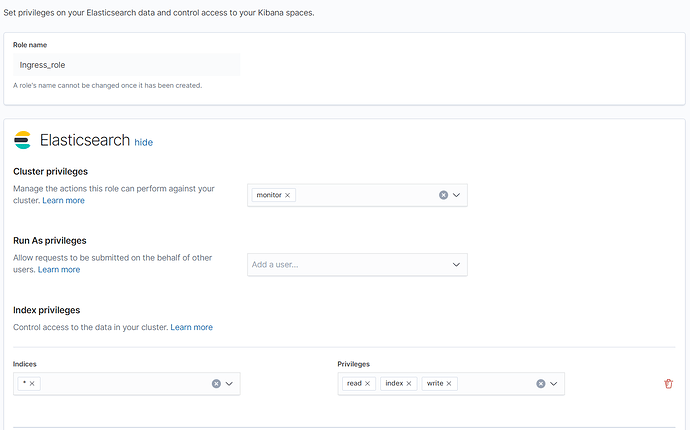Hide the Elasticsearch section
The height and width of the screenshot is (430, 690).
(x=144, y=142)
